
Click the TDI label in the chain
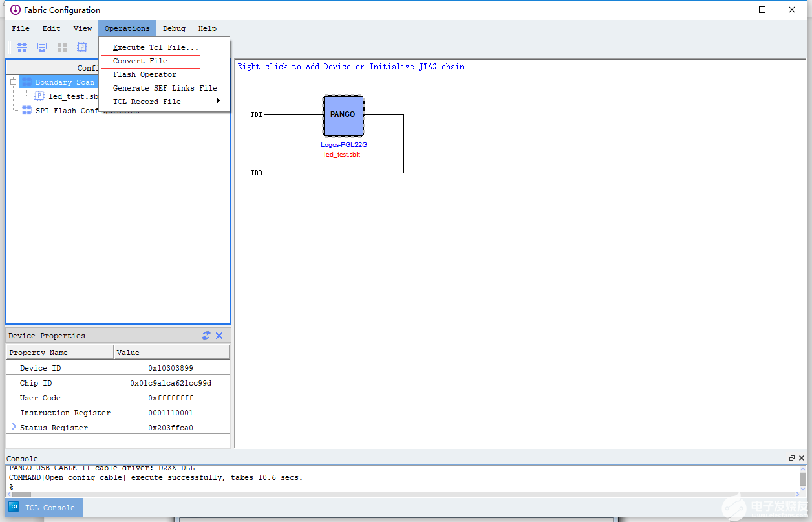tap(257, 114)
